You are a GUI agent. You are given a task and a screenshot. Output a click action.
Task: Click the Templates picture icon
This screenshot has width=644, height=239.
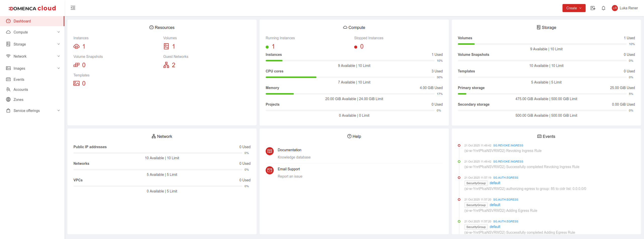76,84
